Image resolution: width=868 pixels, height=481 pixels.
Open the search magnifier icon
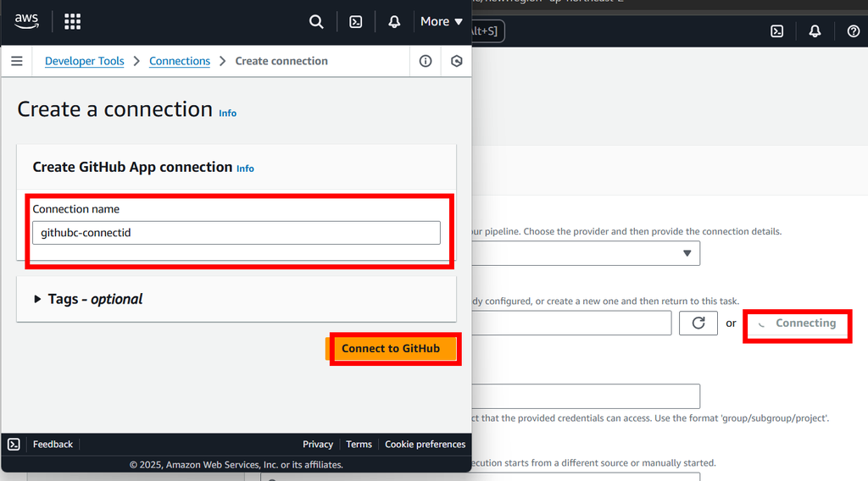click(x=316, y=21)
